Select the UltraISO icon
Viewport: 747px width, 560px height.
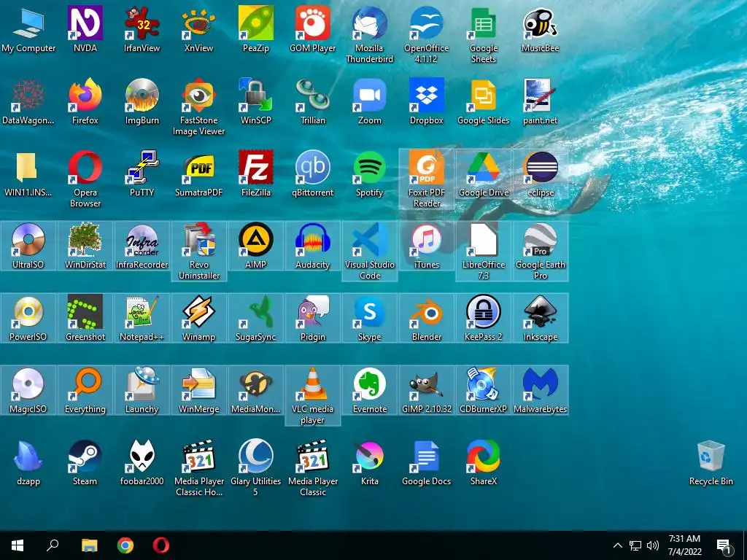28,246
